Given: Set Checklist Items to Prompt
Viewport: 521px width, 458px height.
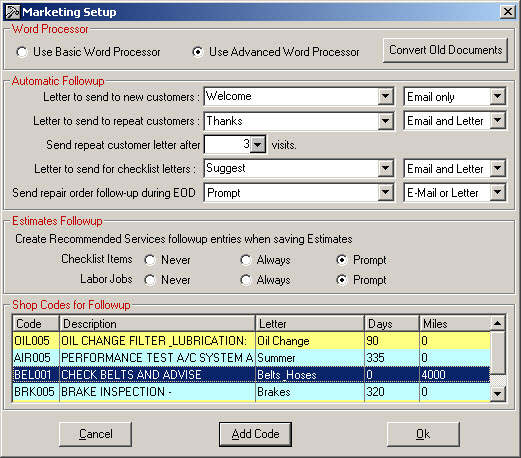Looking at the screenshot, I should 342,260.
